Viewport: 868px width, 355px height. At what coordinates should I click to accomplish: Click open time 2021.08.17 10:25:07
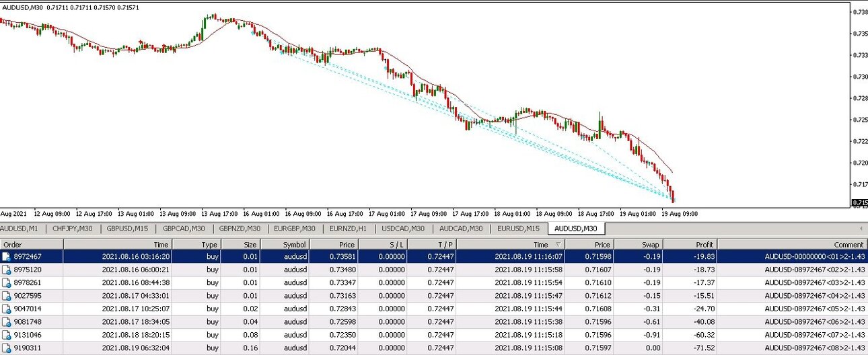point(135,309)
